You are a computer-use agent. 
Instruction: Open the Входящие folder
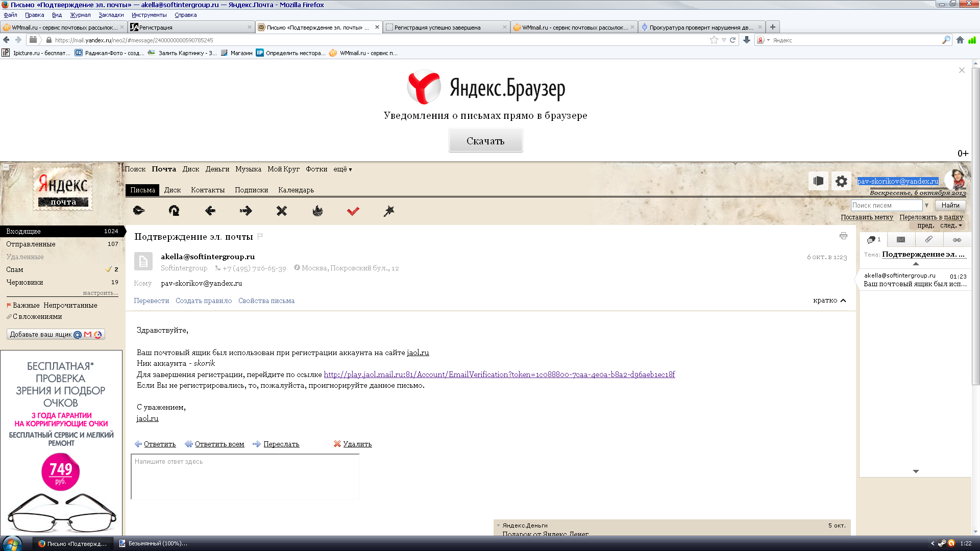[x=62, y=231]
